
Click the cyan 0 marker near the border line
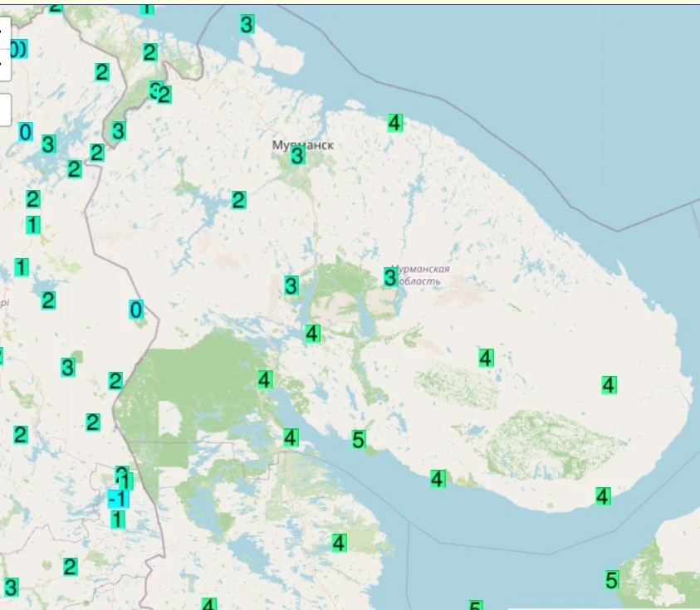click(x=136, y=310)
